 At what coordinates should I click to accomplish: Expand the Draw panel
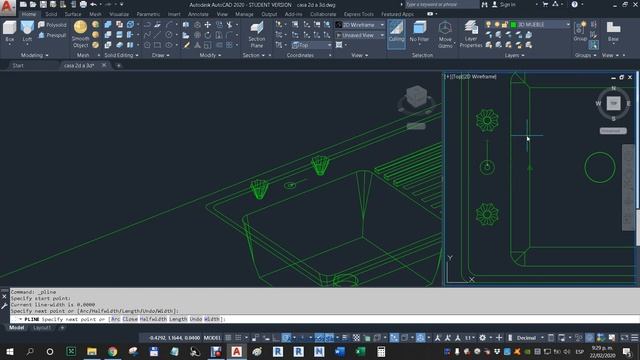click(160, 55)
